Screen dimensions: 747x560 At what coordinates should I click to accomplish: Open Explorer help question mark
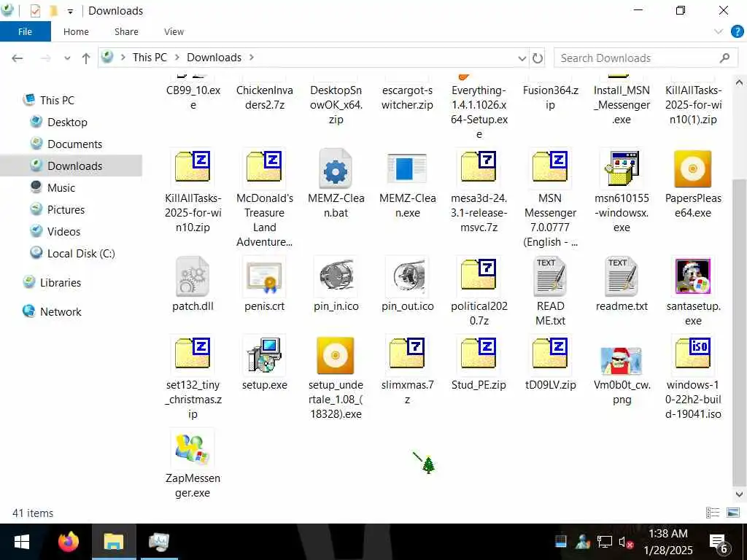[737, 32]
